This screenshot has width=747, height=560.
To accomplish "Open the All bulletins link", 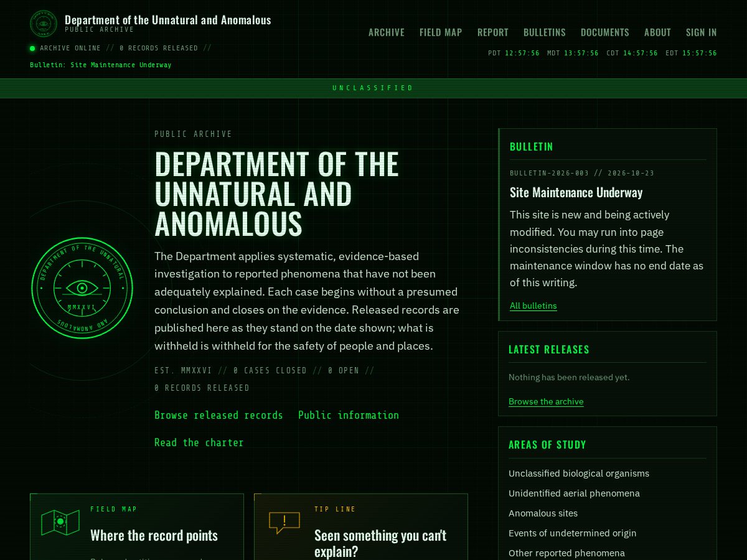I will (533, 306).
